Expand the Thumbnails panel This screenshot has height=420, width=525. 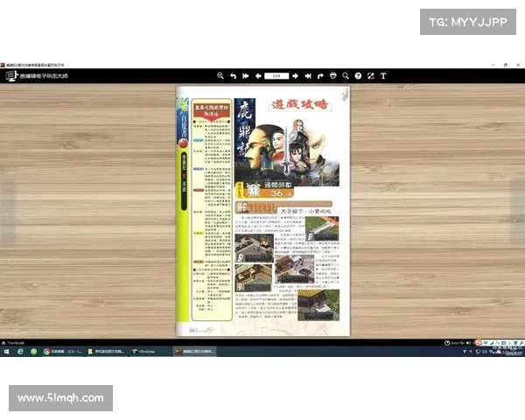click(x=12, y=341)
